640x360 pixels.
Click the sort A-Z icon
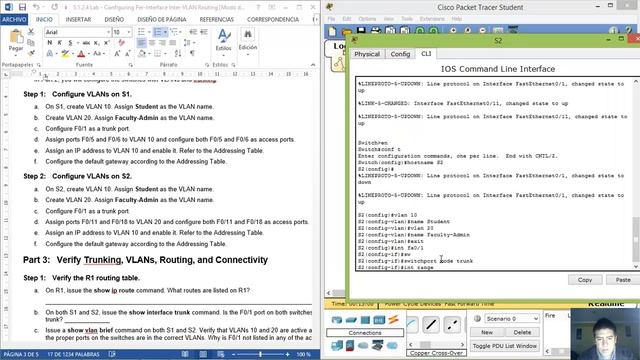[178, 53]
